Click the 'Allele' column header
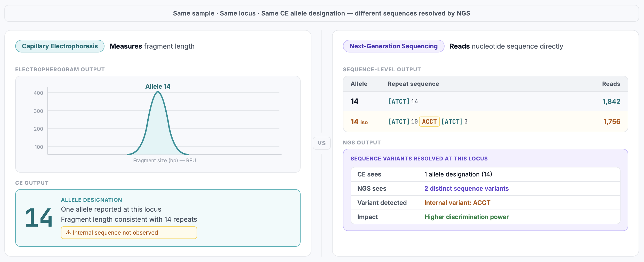This screenshot has width=644, height=262. (359, 84)
